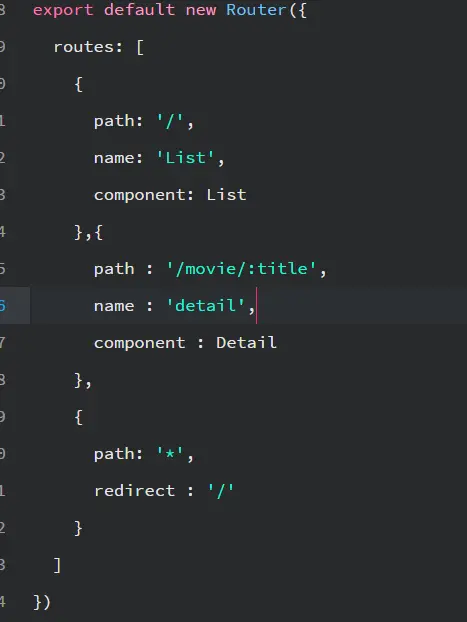467x622 pixels.
Task: Click the 'Router' class name
Action: (256, 10)
